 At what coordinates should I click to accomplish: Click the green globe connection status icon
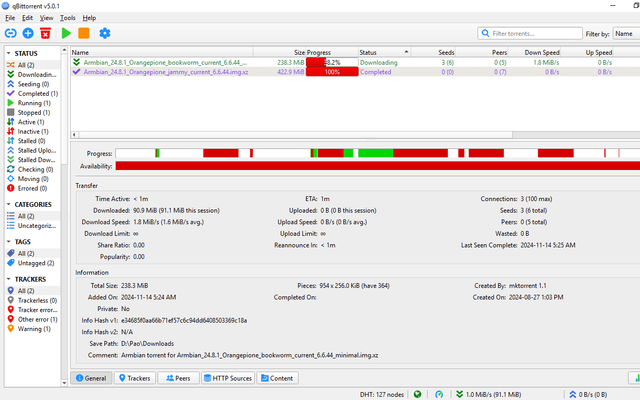[x=417, y=394]
